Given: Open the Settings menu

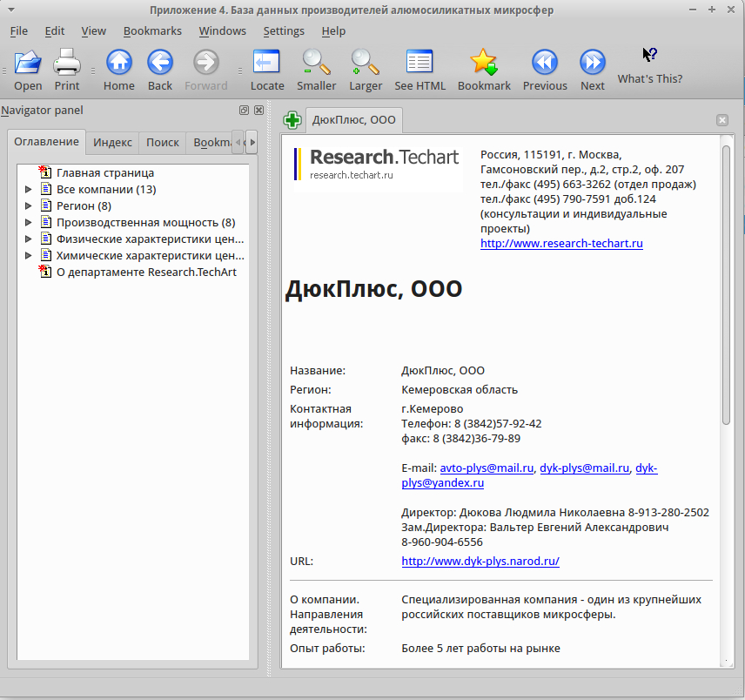Looking at the screenshot, I should coord(284,30).
